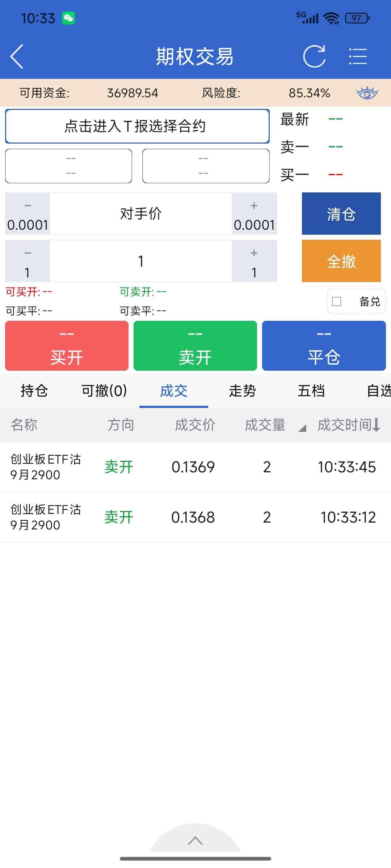Refresh the options trading page
The height and width of the screenshot is (868, 391).
pyautogui.click(x=314, y=56)
